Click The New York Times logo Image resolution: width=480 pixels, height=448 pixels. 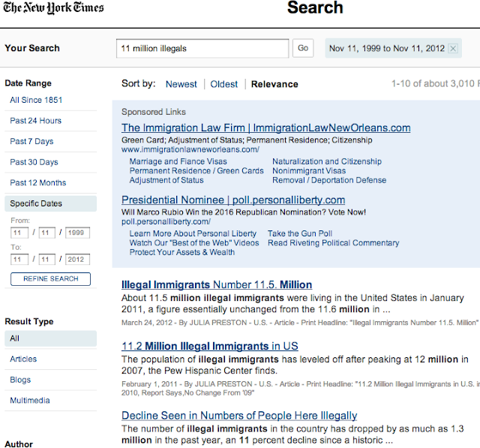click(x=53, y=8)
